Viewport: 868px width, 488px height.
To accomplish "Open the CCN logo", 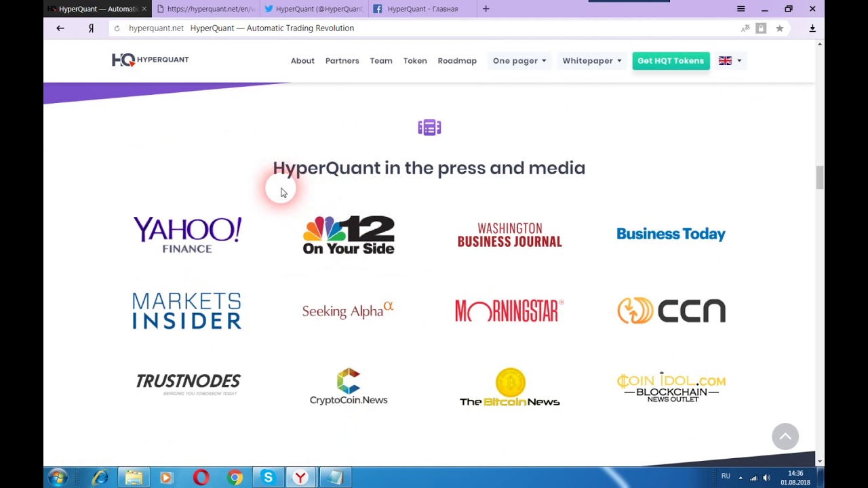I will [671, 310].
